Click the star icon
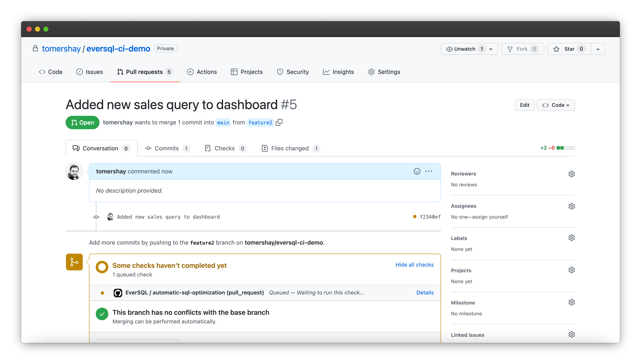This screenshot has height=364, width=641. click(x=556, y=49)
